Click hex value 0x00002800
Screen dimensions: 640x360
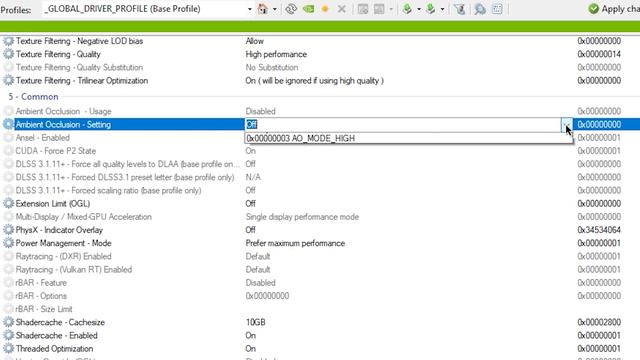pos(599,322)
